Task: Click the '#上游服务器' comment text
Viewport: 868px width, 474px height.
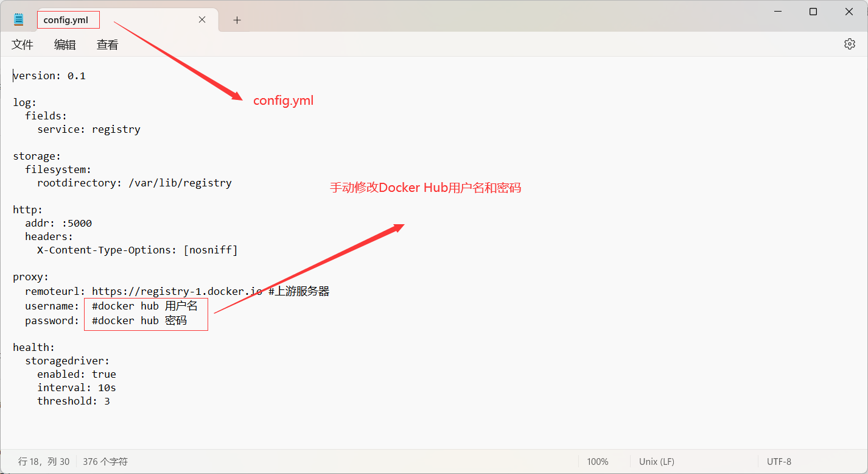Action: point(299,291)
